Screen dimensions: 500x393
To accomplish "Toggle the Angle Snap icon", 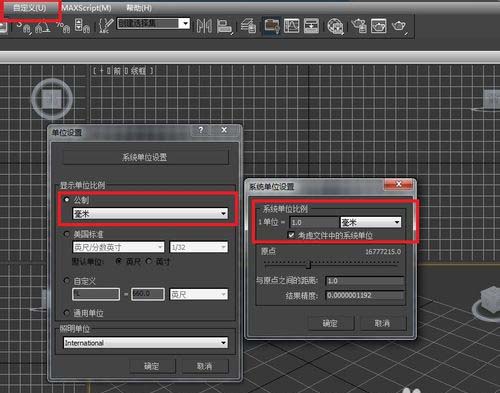I will (42, 27).
